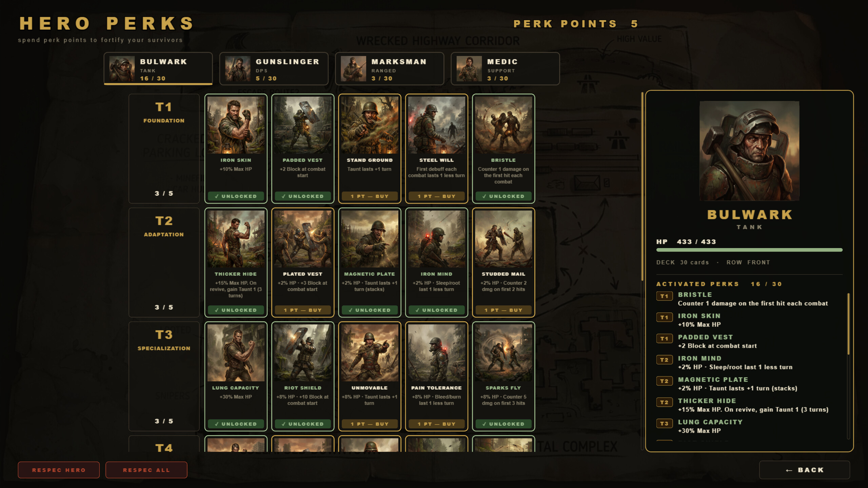Click the Medic portrait icon in tab

click(469, 69)
